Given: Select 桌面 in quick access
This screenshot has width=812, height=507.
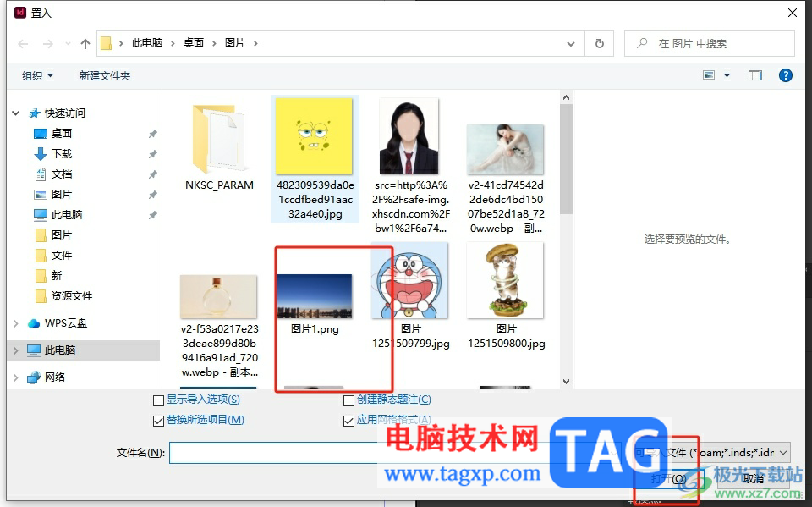Looking at the screenshot, I should [61, 133].
